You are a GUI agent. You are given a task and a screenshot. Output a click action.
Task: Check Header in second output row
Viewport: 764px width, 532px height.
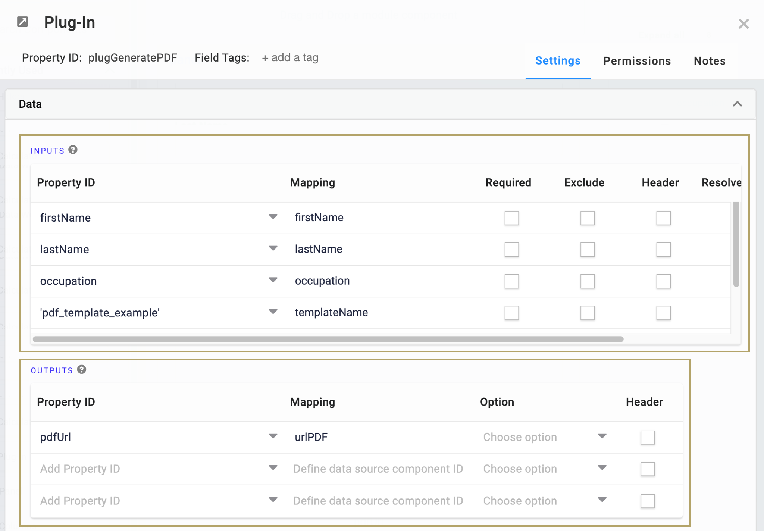tap(648, 469)
